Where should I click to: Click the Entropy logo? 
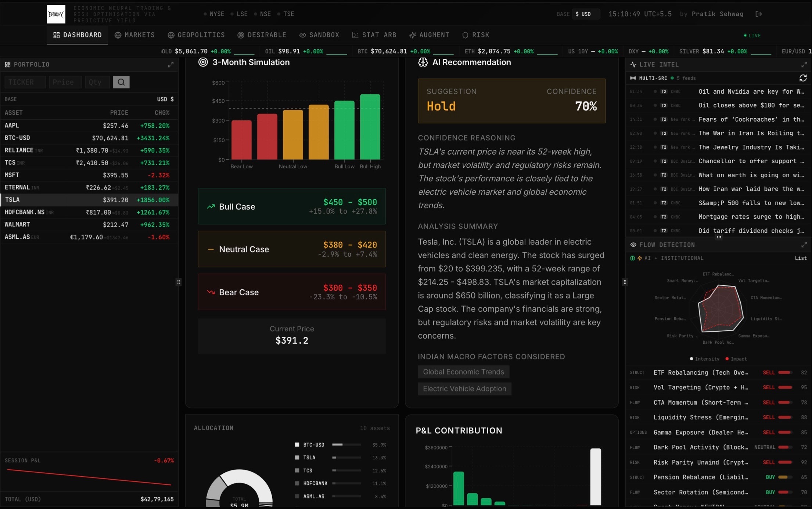[x=56, y=14]
